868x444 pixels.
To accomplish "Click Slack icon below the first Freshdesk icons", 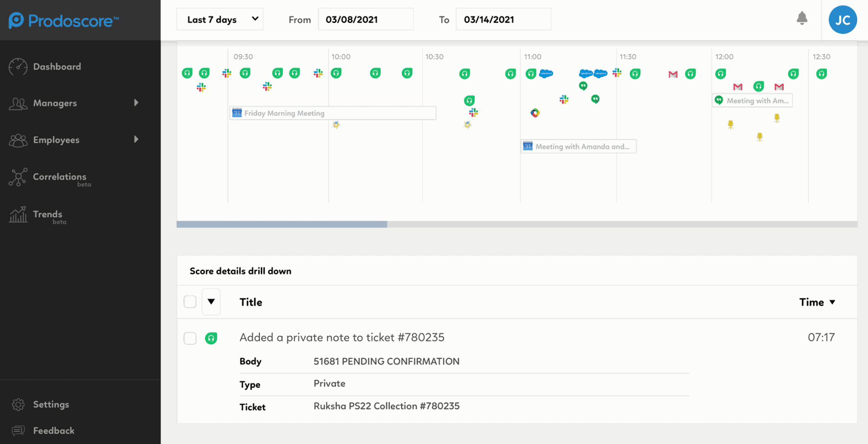I will pos(201,87).
